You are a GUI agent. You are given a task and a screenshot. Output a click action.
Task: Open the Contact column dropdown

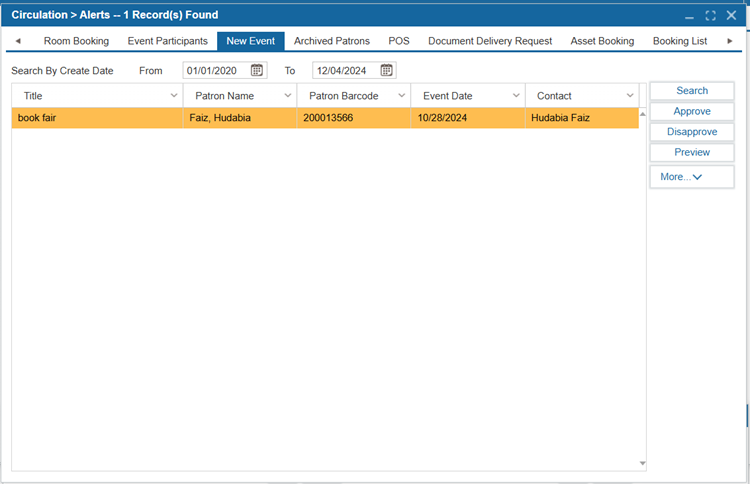(630, 96)
